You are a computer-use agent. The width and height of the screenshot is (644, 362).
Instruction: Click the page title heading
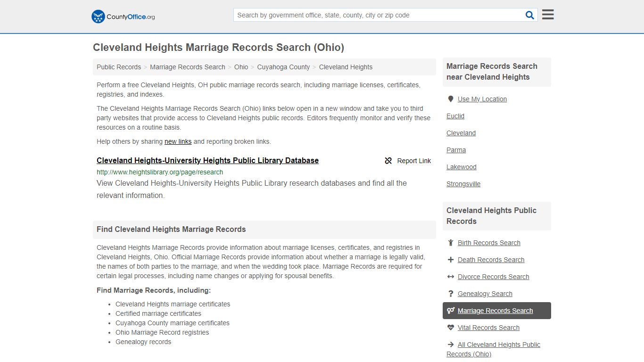click(218, 48)
